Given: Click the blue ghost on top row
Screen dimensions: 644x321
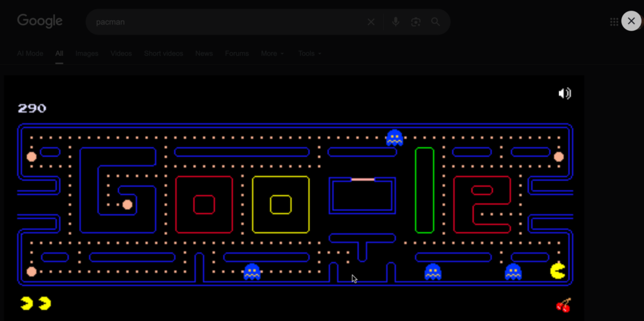Looking at the screenshot, I should [x=394, y=138].
